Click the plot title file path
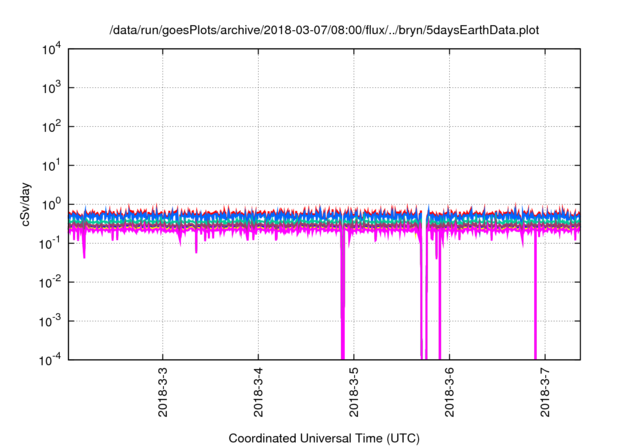640x448 pixels. click(324, 30)
